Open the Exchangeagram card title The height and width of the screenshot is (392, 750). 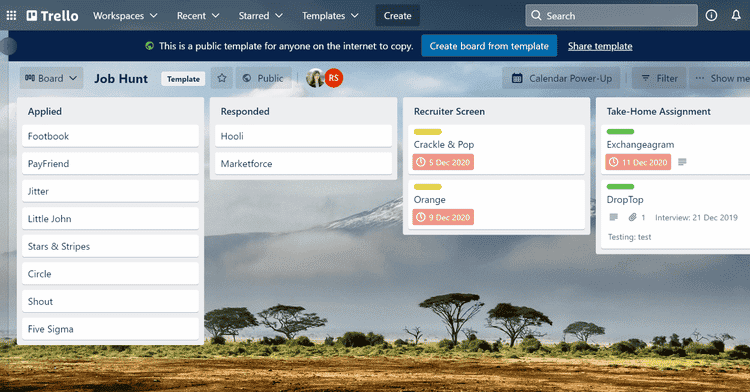[640, 144]
